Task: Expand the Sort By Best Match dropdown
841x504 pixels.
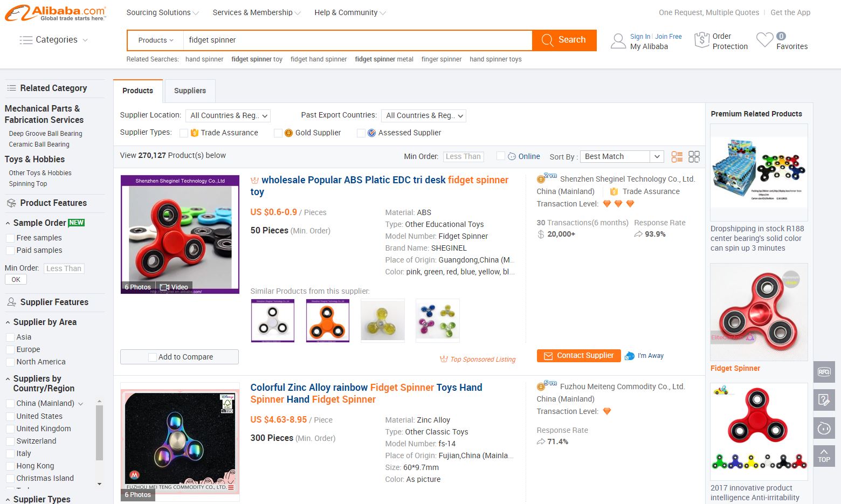Action: (x=622, y=157)
